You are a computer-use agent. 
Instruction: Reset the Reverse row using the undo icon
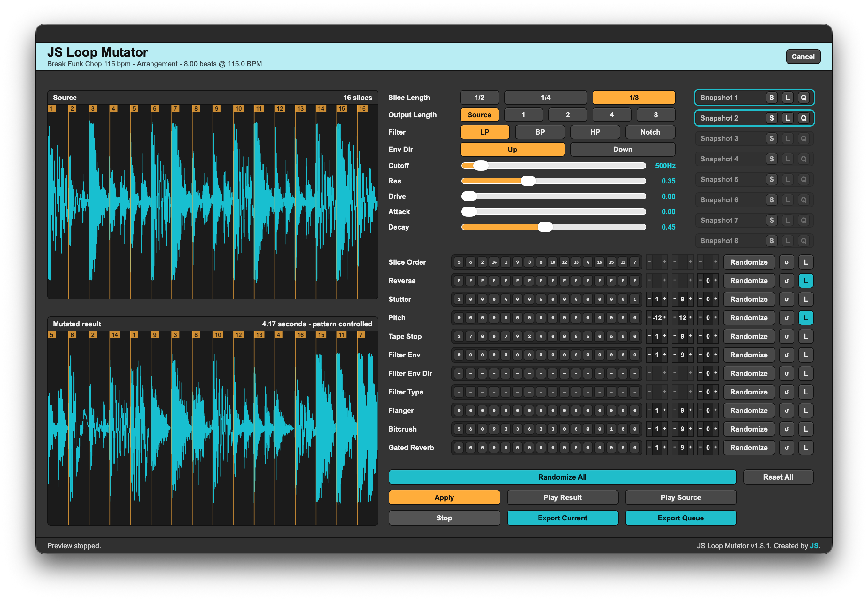786,281
